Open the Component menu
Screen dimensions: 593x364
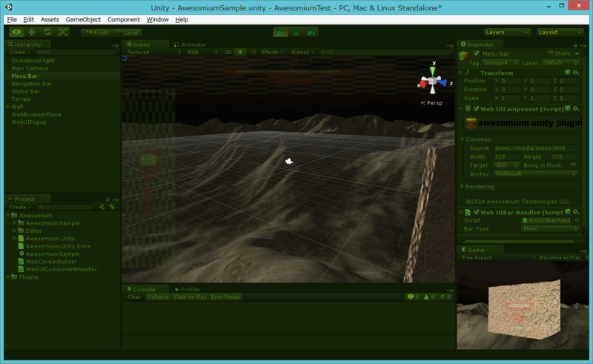tap(123, 19)
